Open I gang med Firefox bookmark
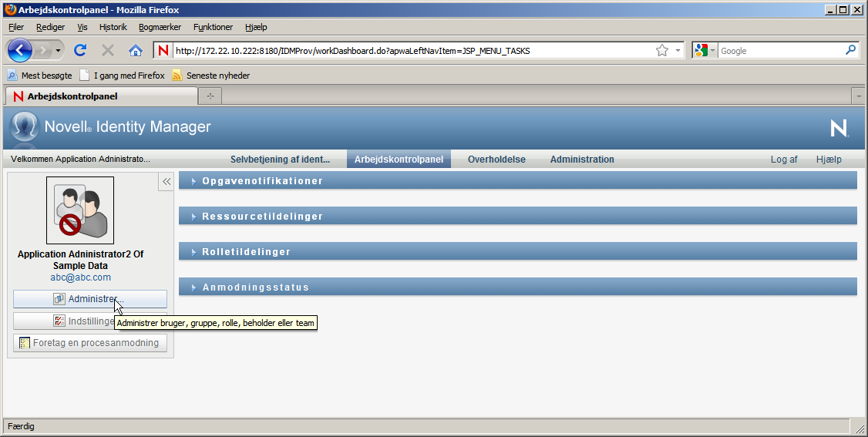The width and height of the screenshot is (868, 437). (x=123, y=76)
